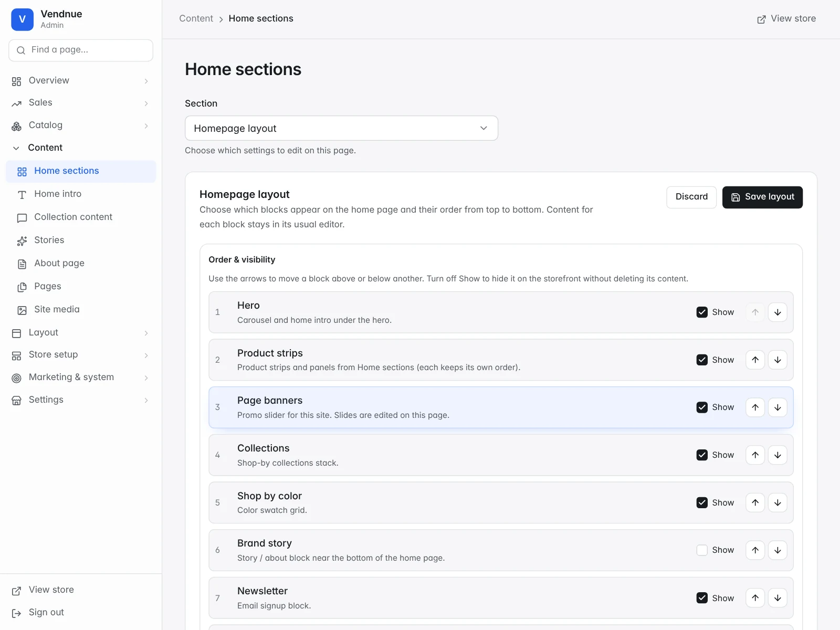Image resolution: width=840 pixels, height=630 pixels.
Task: Expand the Store setup group
Action: 81,355
